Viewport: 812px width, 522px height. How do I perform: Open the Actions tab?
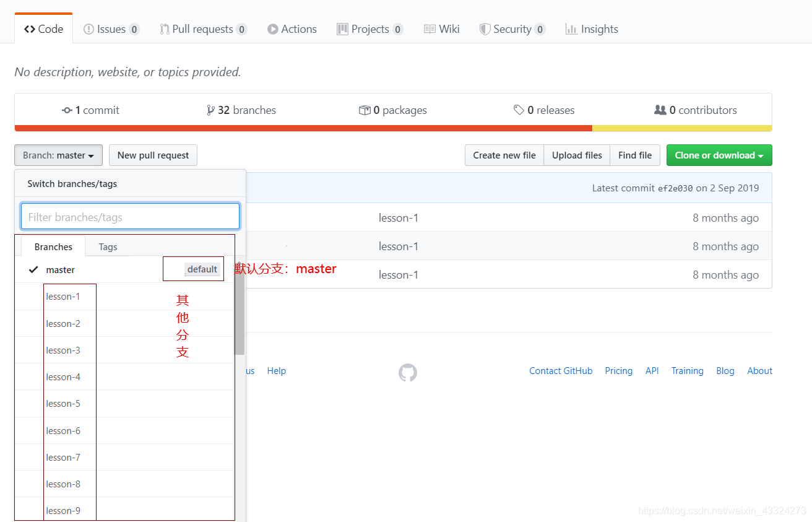(x=292, y=29)
